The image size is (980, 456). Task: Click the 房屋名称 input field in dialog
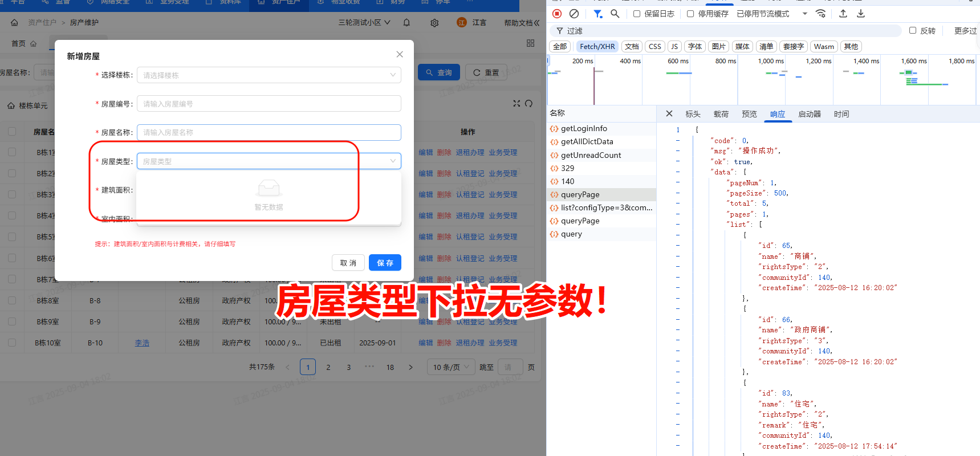pyautogui.click(x=269, y=132)
